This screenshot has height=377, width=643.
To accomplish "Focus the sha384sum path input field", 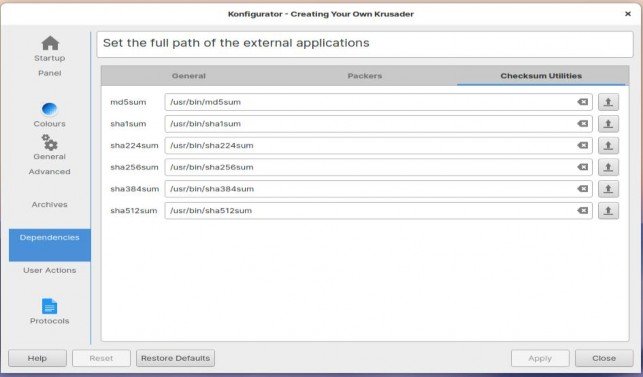I will click(x=378, y=189).
